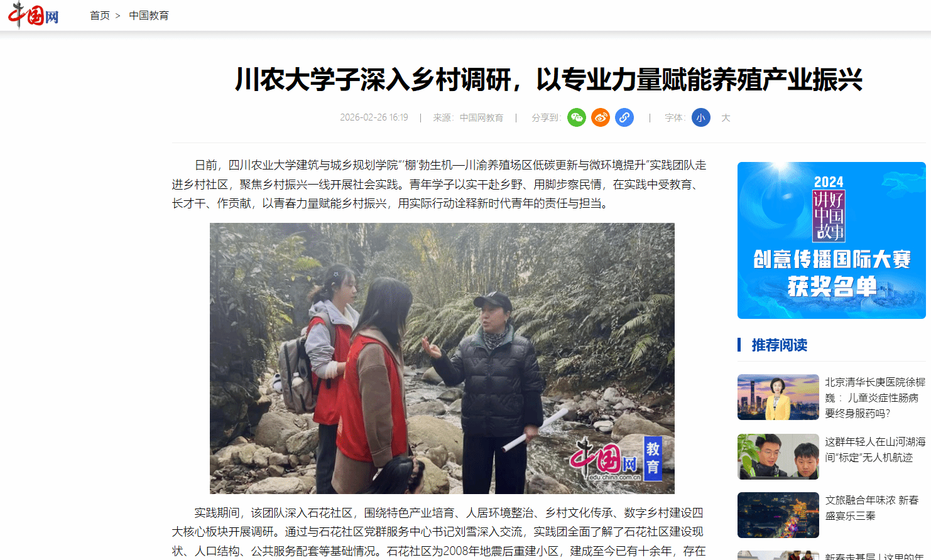Click the 来源 中国网教育 source text
This screenshot has height=560, width=931.
468,117
